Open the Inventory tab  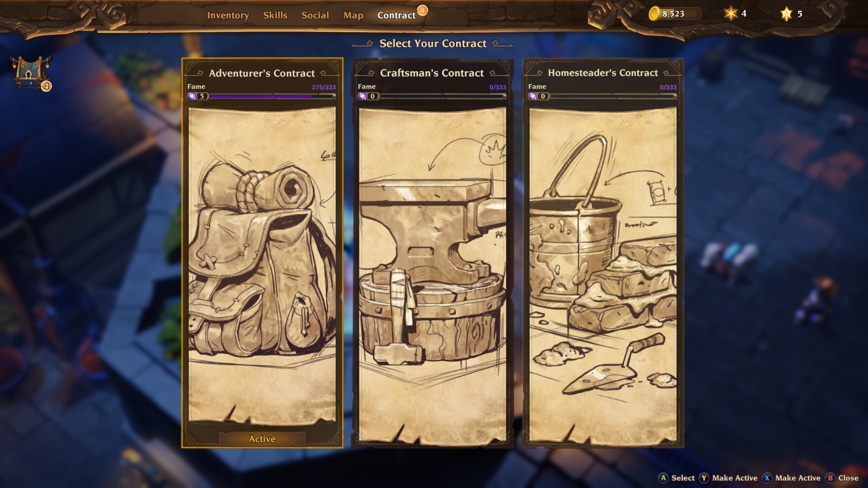click(x=228, y=15)
